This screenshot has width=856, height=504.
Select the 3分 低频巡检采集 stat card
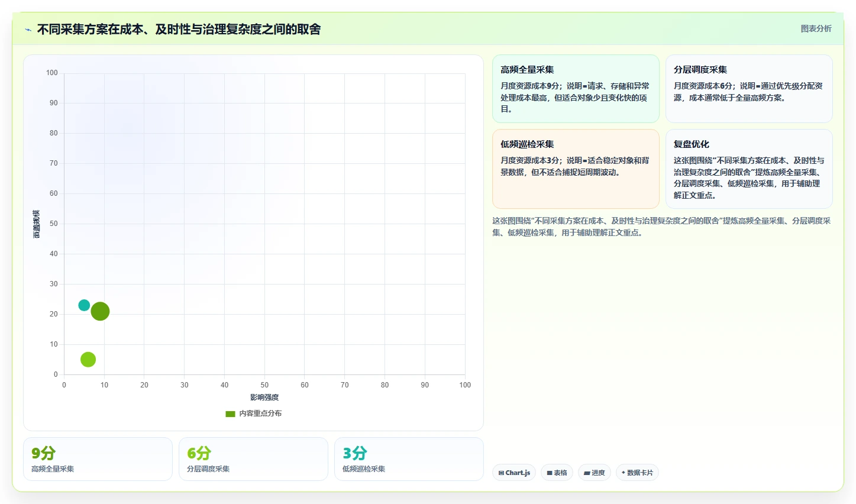tap(409, 459)
